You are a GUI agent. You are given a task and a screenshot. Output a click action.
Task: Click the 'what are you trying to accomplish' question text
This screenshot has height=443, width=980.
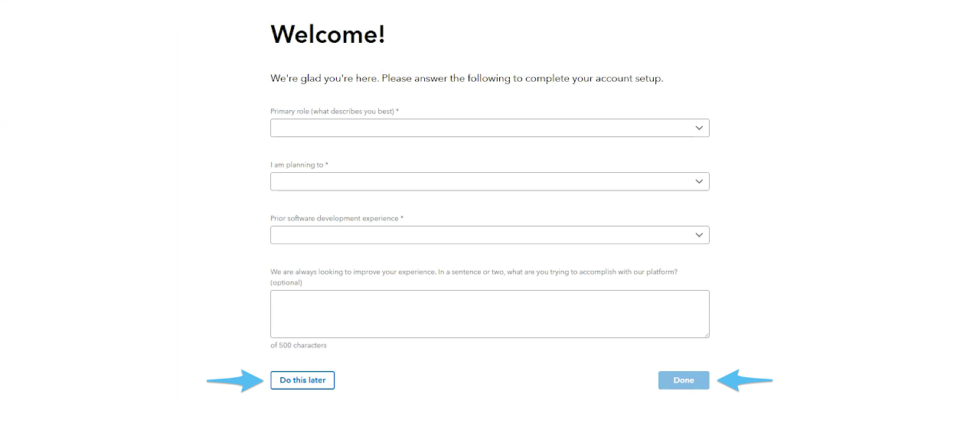(x=474, y=272)
